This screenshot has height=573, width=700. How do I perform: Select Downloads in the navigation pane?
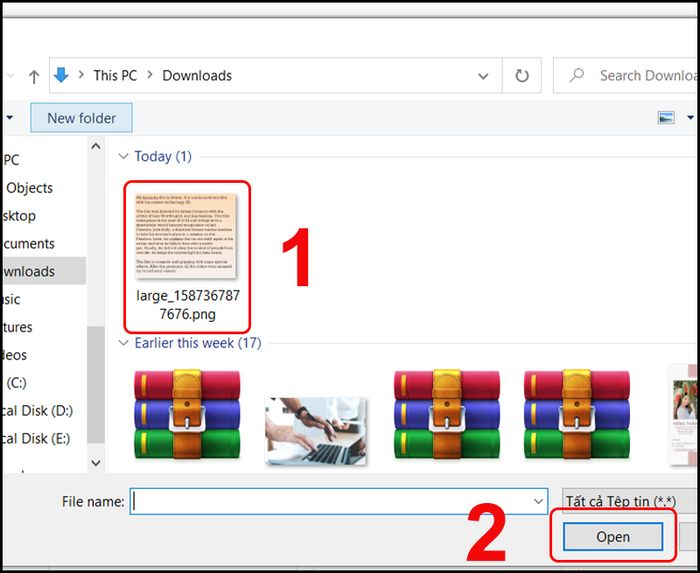43,271
